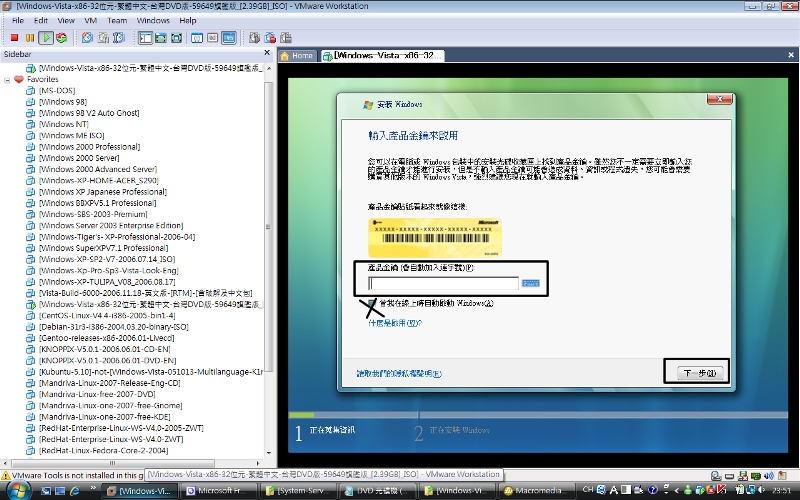Switch to the Home tab
This screenshot has width=800, height=500.
click(x=296, y=56)
